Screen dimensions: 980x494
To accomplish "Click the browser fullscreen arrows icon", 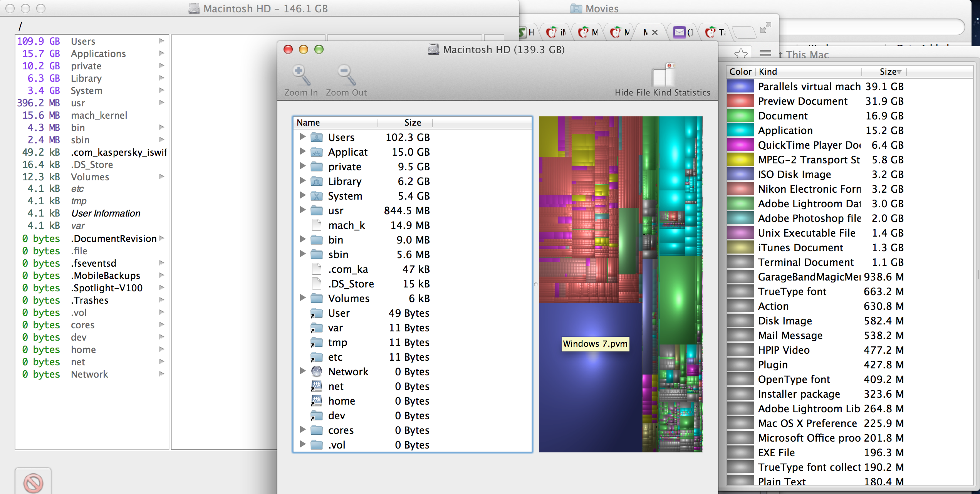I will click(766, 27).
